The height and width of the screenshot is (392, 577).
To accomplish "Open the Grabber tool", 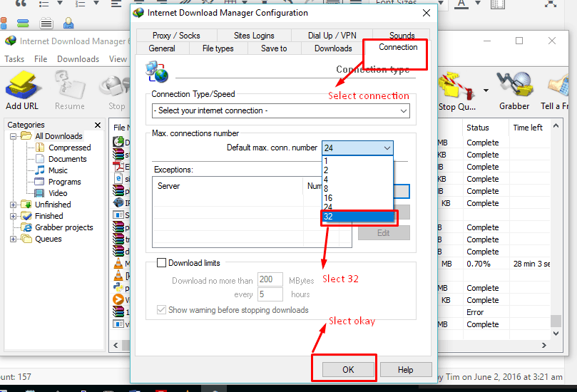I will pyautogui.click(x=514, y=89).
